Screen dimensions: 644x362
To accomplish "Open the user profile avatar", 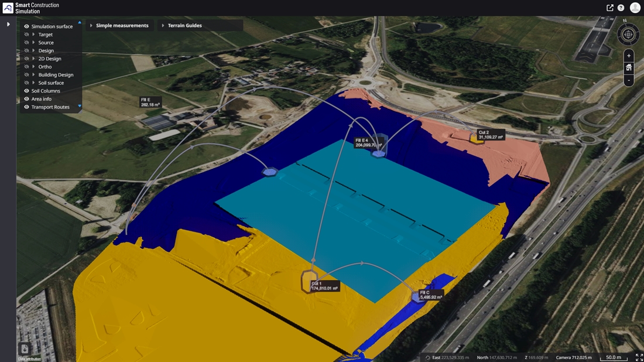I will (635, 8).
